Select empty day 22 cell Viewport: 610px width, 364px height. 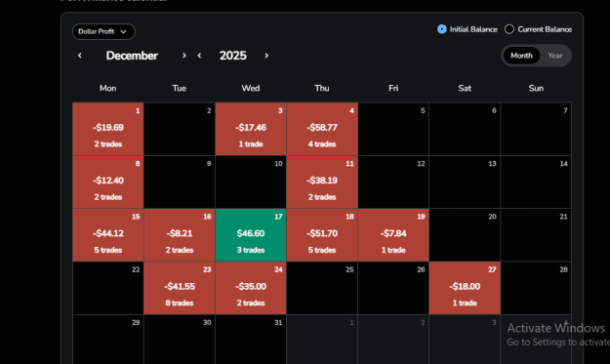pyautogui.click(x=108, y=288)
